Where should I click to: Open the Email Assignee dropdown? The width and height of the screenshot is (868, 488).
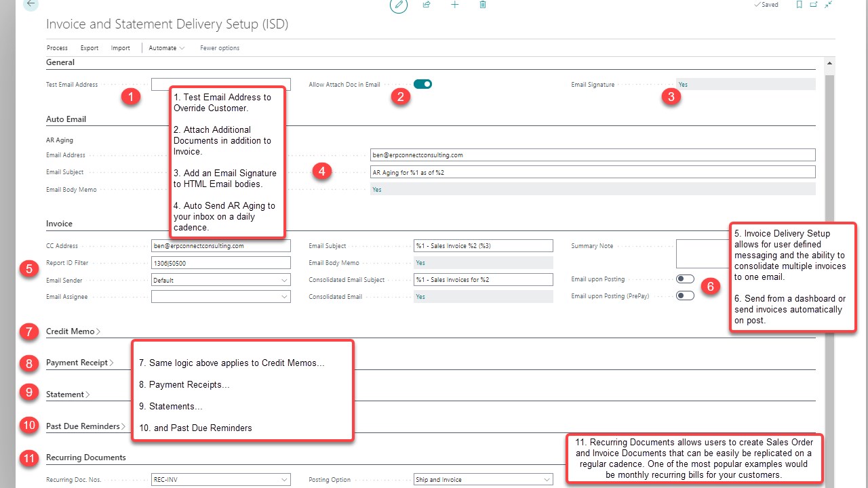tap(221, 296)
